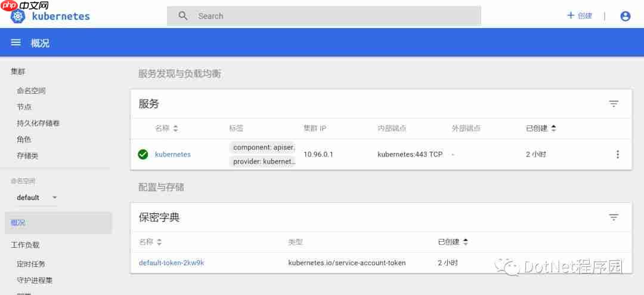The height and width of the screenshot is (295, 644).
Task: Open 工作负载 in sidebar
Action: 25,245
